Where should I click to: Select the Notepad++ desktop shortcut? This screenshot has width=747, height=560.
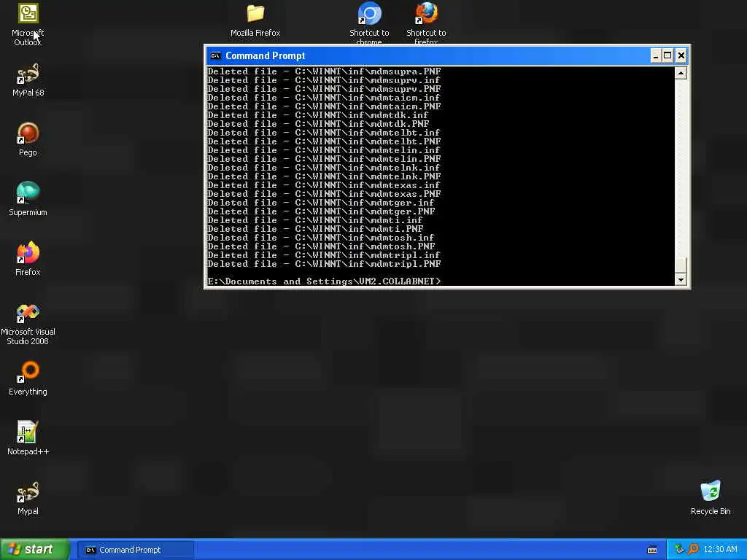(28, 438)
